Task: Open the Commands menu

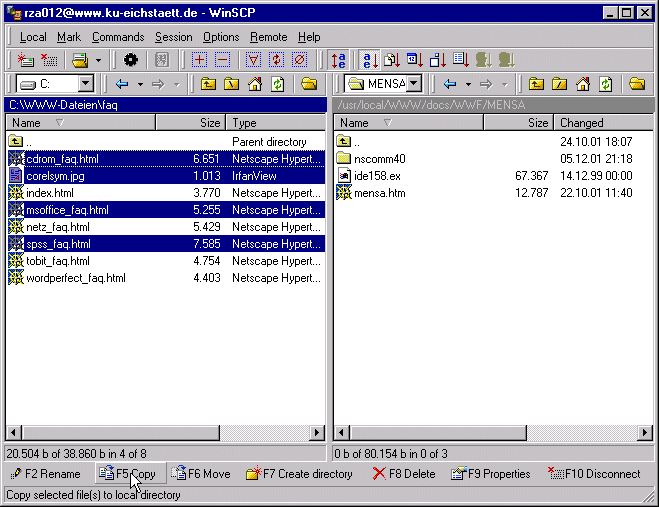Action: [x=118, y=37]
